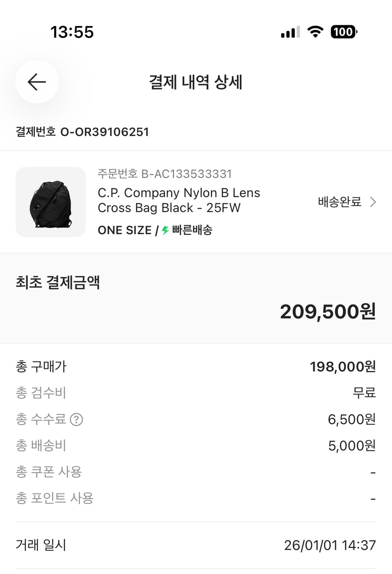Click the 총 배송비 label

[x=41, y=445]
